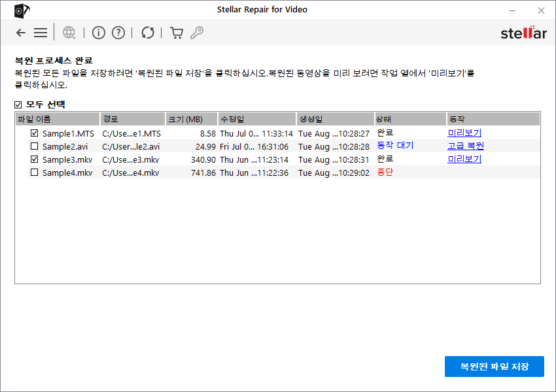Select the Sample3.mkv file name

67,159
